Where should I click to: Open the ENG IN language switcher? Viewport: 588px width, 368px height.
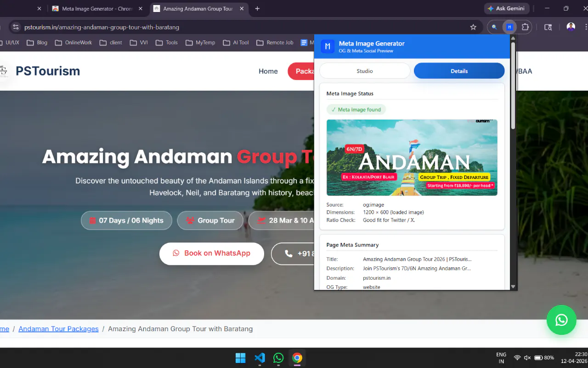pos(501,358)
